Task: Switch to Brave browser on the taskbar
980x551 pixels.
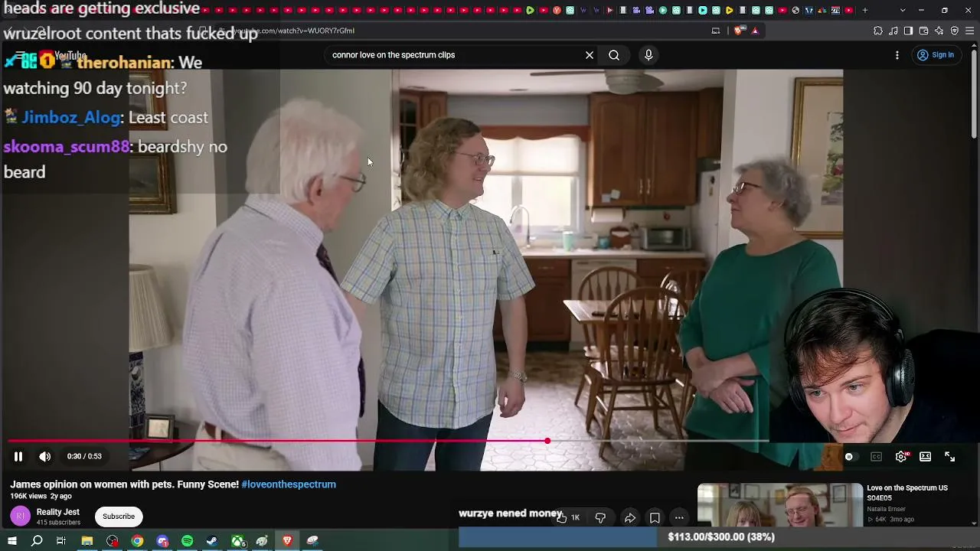Action: click(287, 541)
